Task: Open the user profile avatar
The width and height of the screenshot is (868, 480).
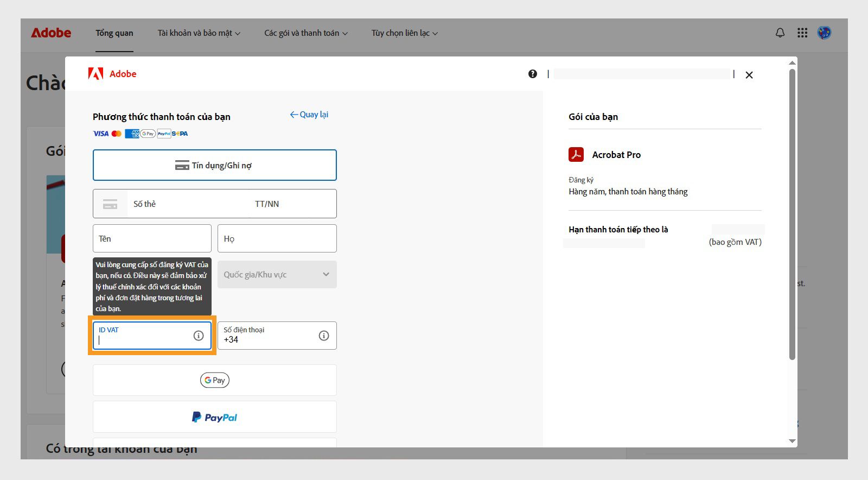Action: [824, 33]
